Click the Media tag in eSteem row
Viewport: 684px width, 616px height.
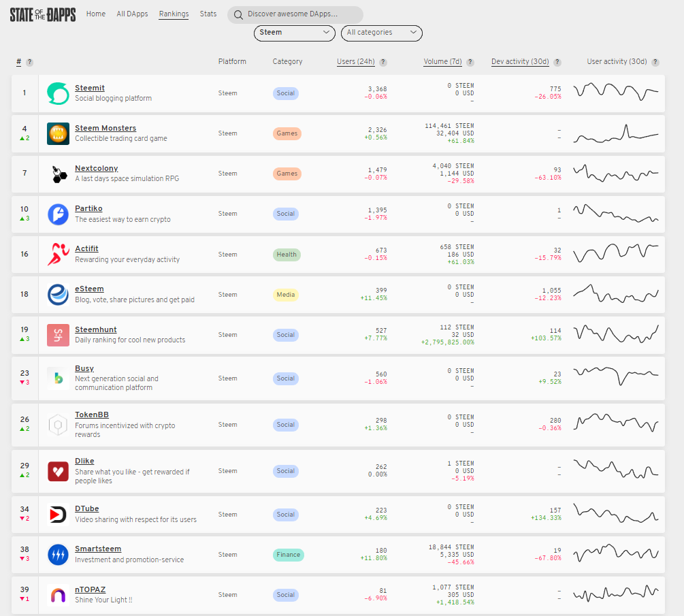[x=286, y=295]
